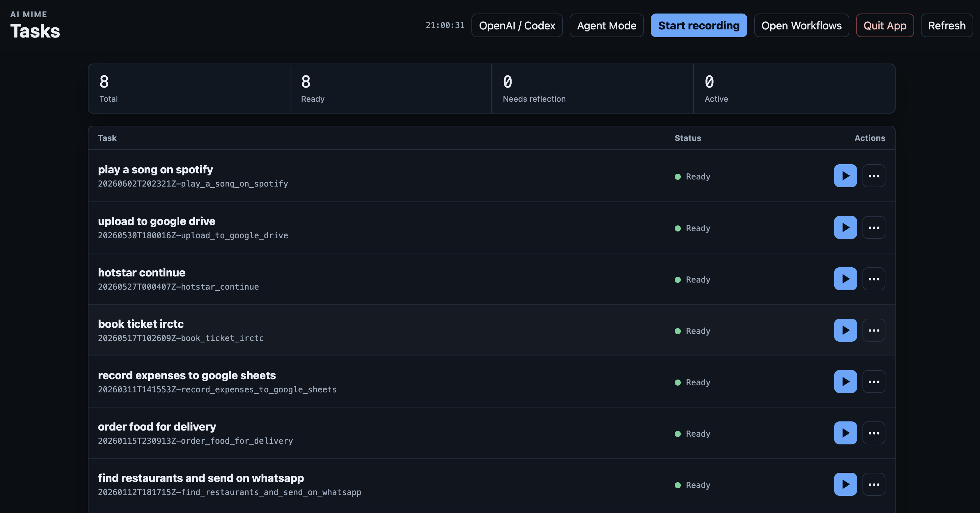Screen dimensions: 980x513
Task: Click find restaurants and send on whatsapp title
Action: click(201, 478)
